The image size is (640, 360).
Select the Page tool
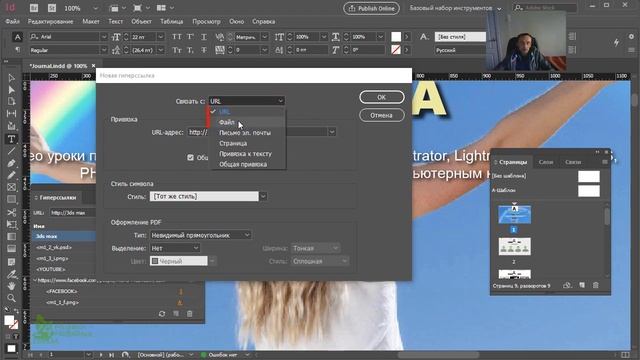[x=11, y=102]
